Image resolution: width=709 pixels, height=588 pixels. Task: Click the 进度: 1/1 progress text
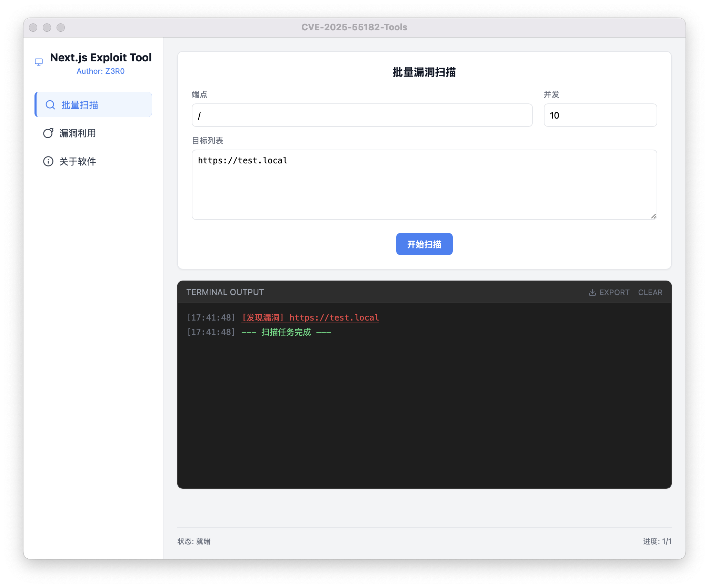pos(657,541)
